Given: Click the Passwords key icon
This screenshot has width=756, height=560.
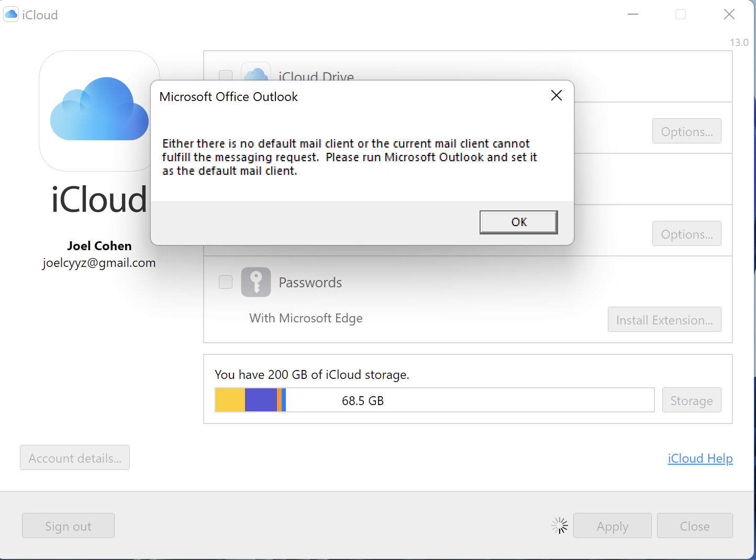Looking at the screenshot, I should (256, 282).
